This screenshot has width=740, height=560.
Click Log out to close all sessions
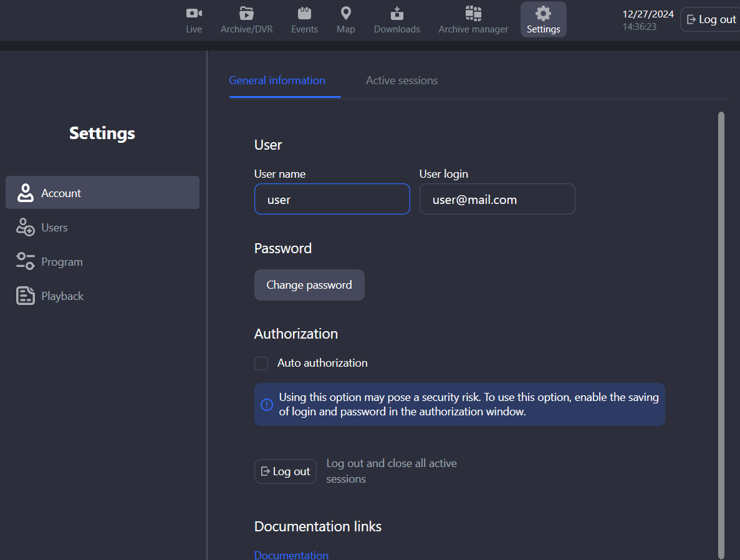point(286,471)
